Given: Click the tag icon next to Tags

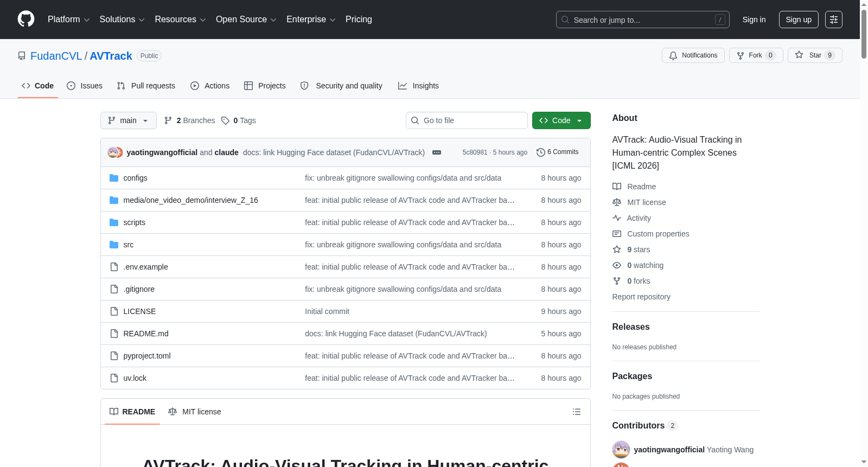Looking at the screenshot, I should (225, 120).
